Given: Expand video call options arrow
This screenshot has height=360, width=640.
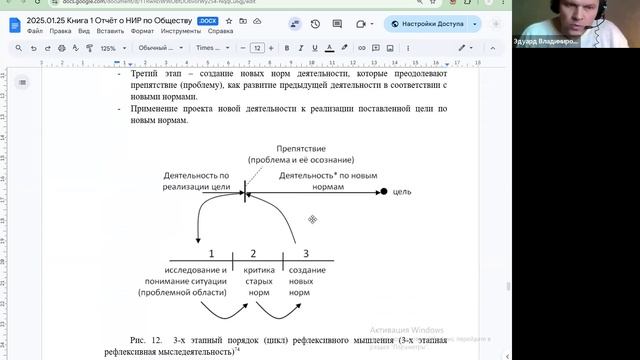Looking at the screenshot, I should [x=372, y=24].
